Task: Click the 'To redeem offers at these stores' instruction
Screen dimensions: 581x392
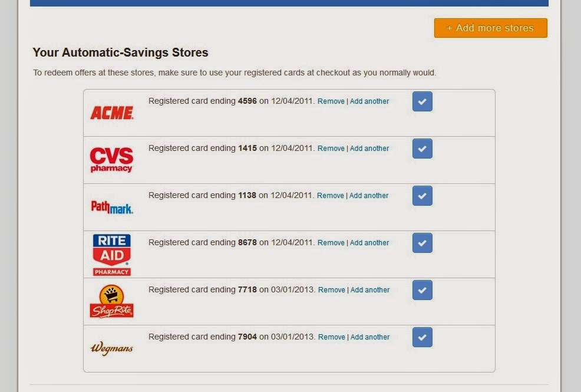Action: coord(235,73)
